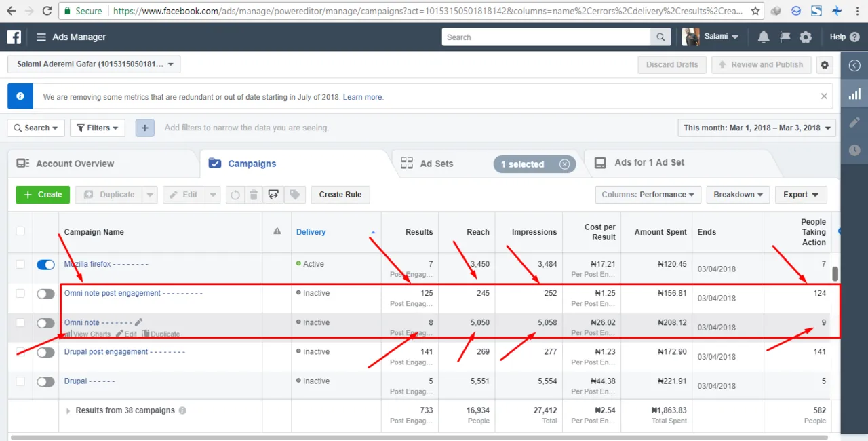868x441 pixels.
Task: Toggle on Omni note post engagement campaign
Action: (45, 294)
